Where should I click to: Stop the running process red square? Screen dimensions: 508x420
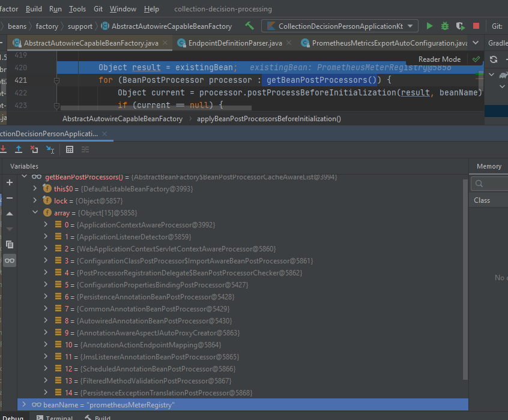pyautogui.click(x=476, y=26)
